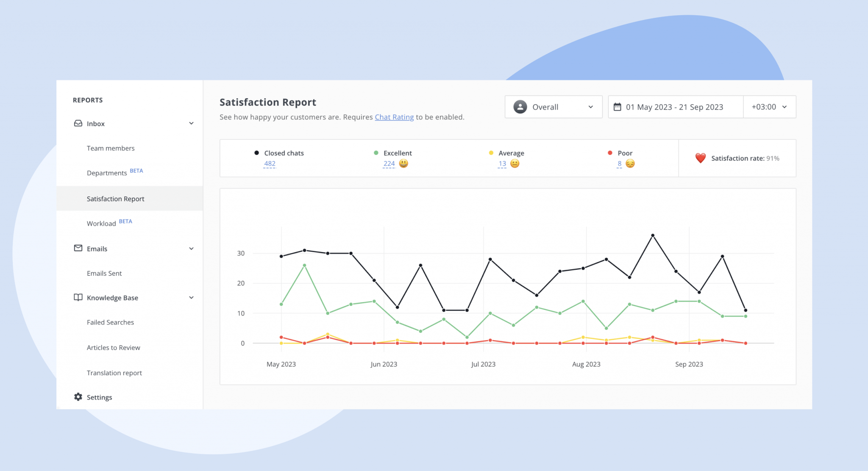Toggle the Poor legend item
Image resolution: width=868 pixels, height=471 pixels.
pyautogui.click(x=624, y=153)
